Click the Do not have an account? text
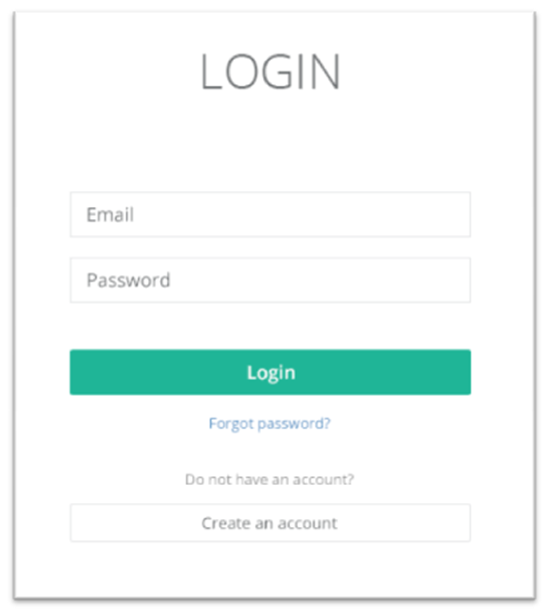The width and height of the screenshot is (549, 616). click(270, 479)
